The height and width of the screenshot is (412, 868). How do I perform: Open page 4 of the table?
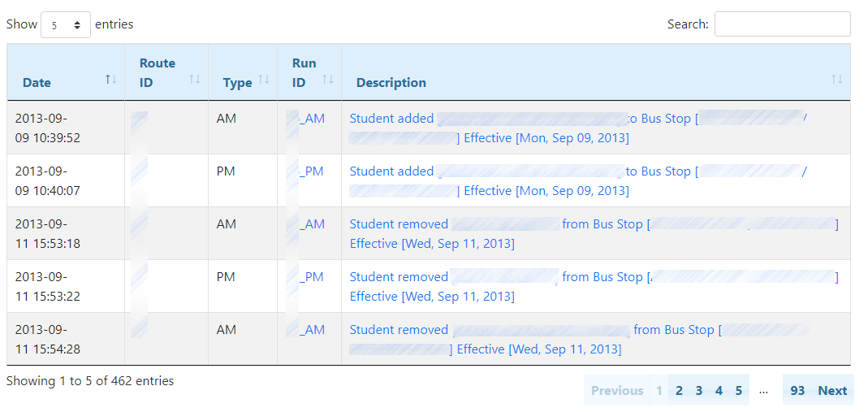719,391
